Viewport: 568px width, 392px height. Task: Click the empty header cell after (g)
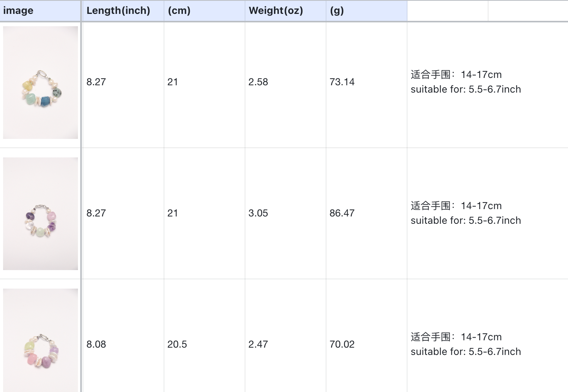[447, 11]
